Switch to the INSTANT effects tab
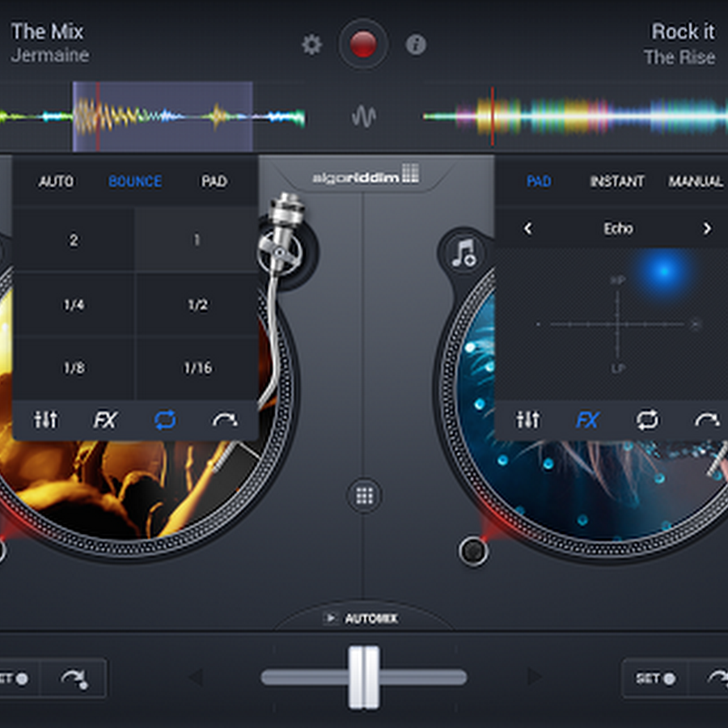728x728 pixels. (617, 181)
